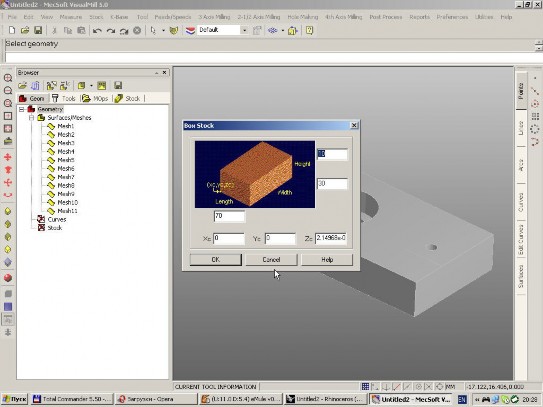Open the Preferences menu
This screenshot has width=543, height=407.
tap(452, 17)
